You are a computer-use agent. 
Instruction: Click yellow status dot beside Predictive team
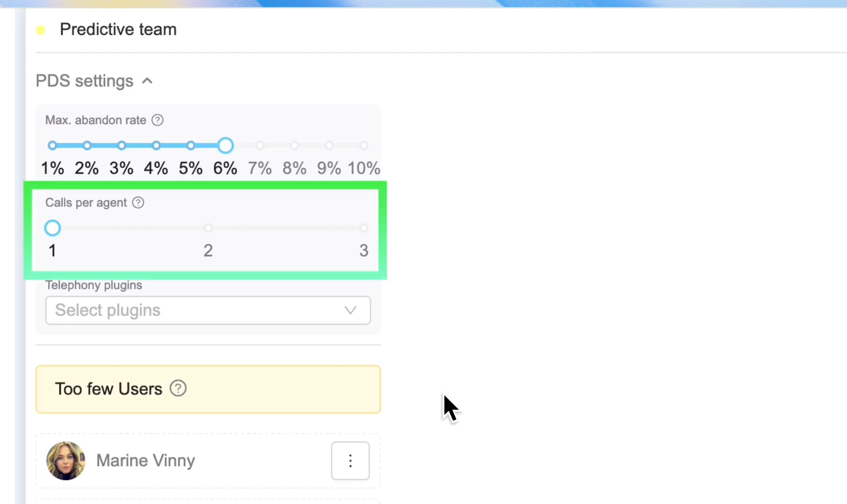click(x=41, y=30)
